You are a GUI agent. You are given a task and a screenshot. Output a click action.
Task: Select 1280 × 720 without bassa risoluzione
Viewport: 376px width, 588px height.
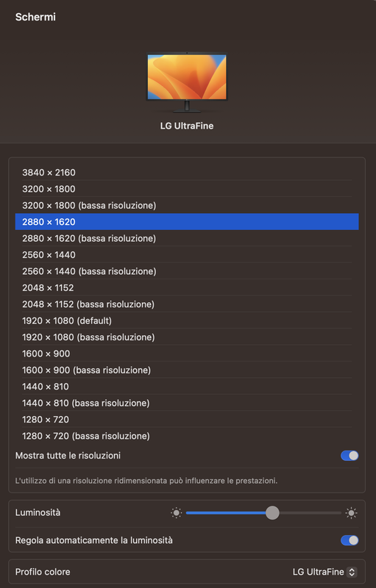click(x=187, y=420)
